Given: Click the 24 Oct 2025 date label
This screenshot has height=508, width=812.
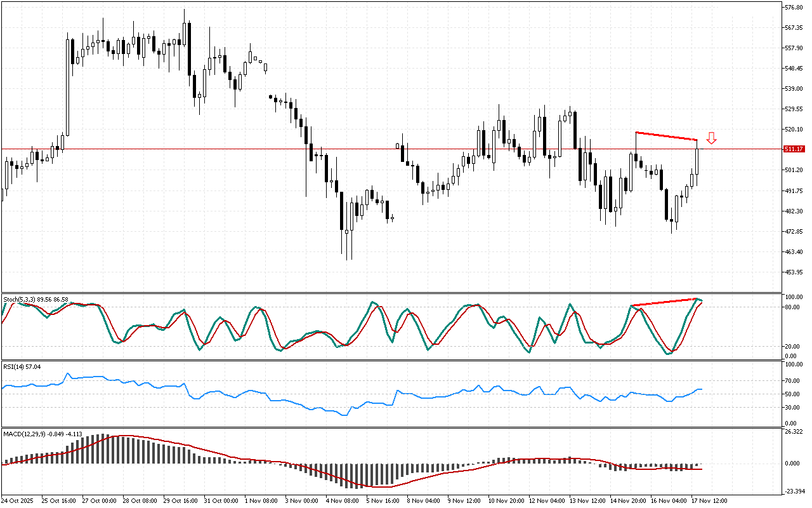Looking at the screenshot, I should click(x=20, y=501).
